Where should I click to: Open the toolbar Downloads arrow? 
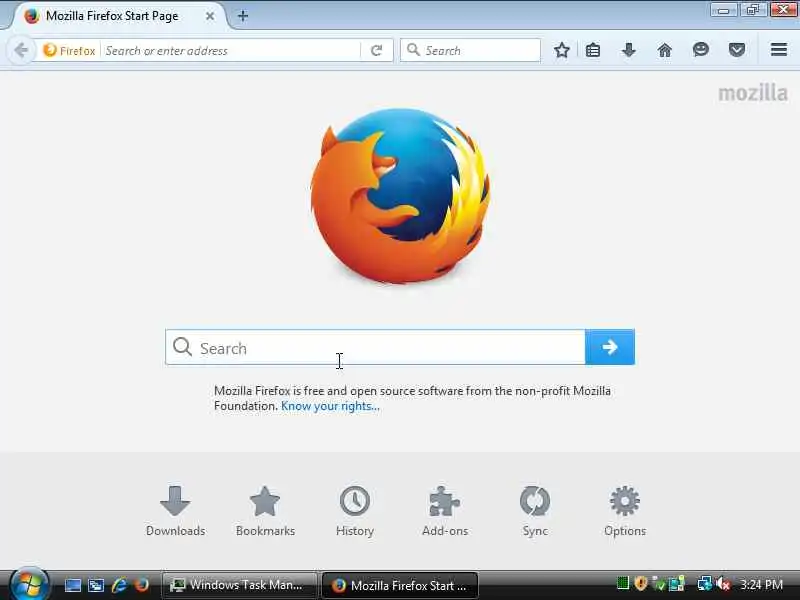pyautogui.click(x=629, y=50)
